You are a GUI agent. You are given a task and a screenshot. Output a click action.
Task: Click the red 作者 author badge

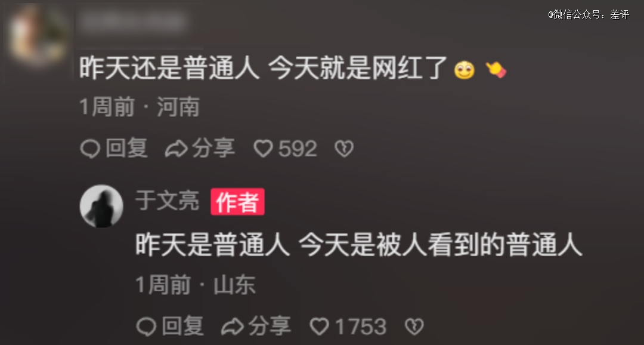tap(237, 202)
